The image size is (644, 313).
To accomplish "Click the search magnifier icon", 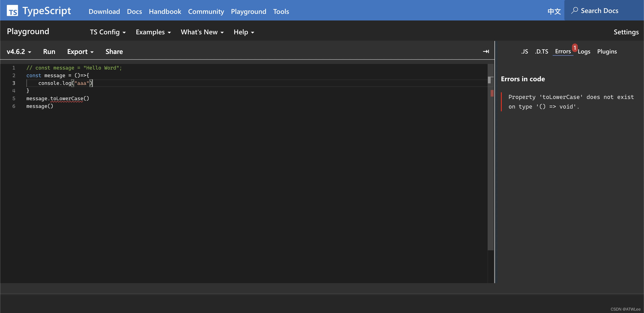I will tap(574, 10).
